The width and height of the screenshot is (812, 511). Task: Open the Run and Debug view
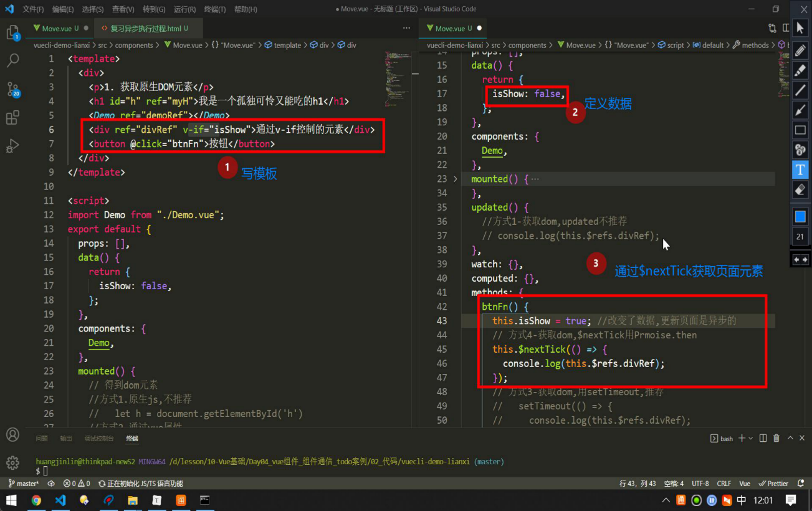pyautogui.click(x=12, y=146)
